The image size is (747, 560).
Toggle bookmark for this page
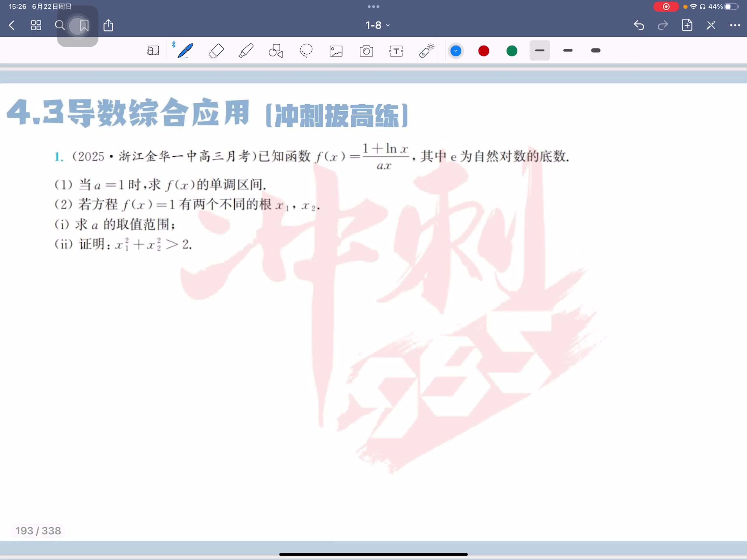(84, 25)
